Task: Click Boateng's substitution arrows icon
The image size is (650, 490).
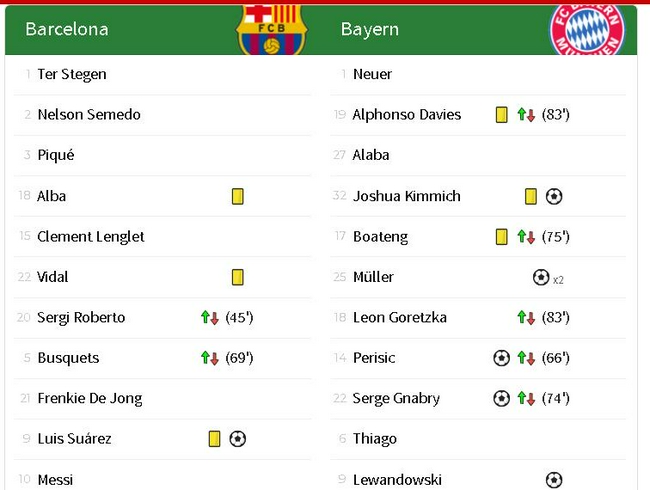Action: point(526,237)
